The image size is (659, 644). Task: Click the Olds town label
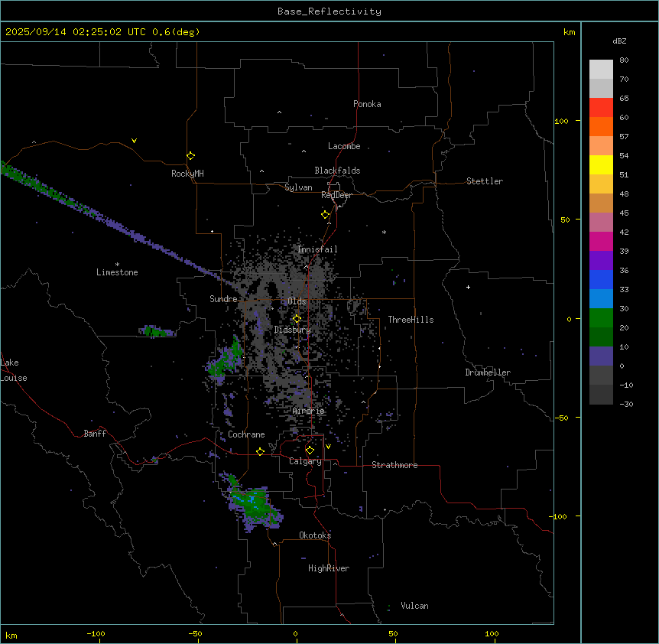point(297,301)
